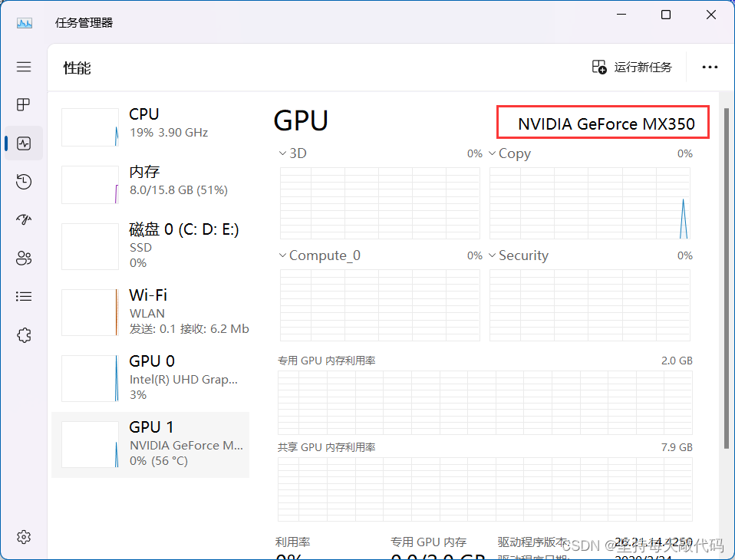Viewport: 735px width, 560px height.
Task: Select GPU 0 Intel UHD Graphics item
Action: (150, 378)
